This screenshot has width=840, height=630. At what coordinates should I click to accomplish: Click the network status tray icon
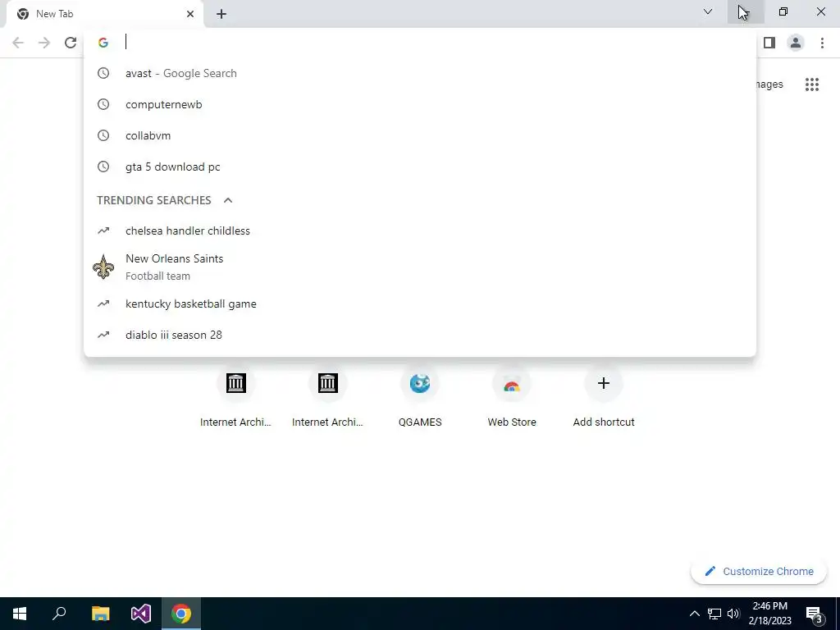click(x=714, y=614)
